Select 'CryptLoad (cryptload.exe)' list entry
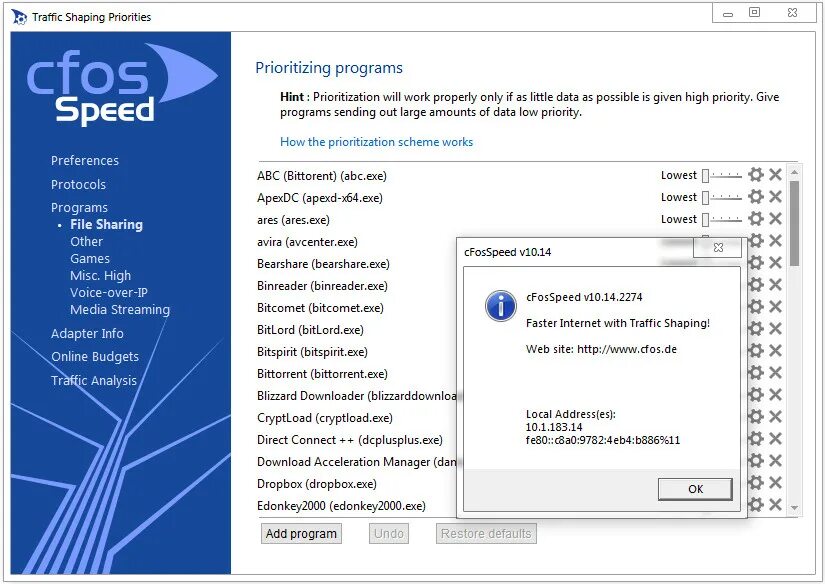 [x=325, y=418]
